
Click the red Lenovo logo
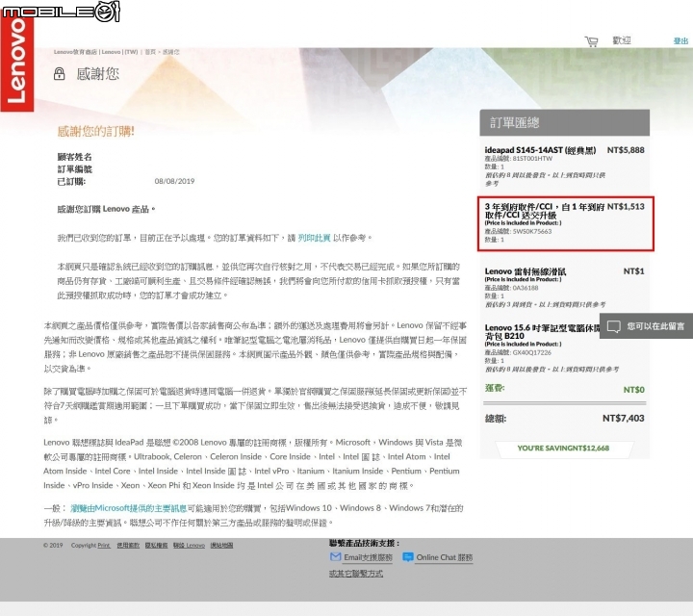click(16, 64)
